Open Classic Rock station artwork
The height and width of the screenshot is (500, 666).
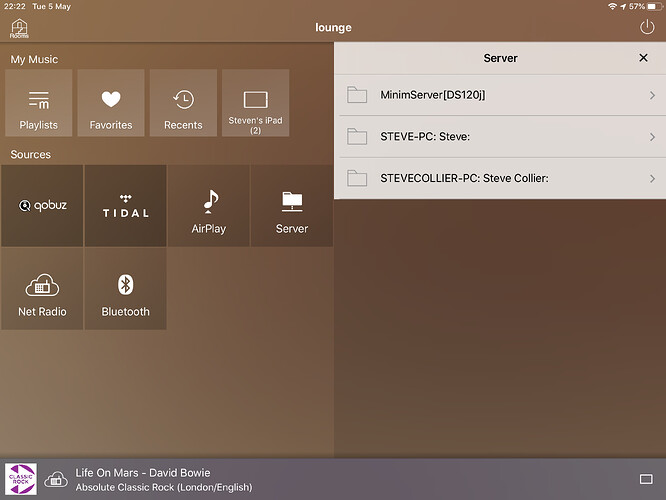point(21,479)
